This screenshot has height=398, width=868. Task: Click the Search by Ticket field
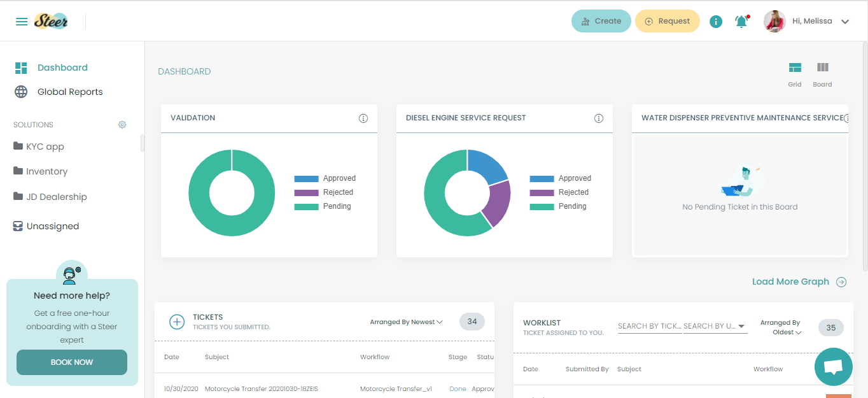649,326
